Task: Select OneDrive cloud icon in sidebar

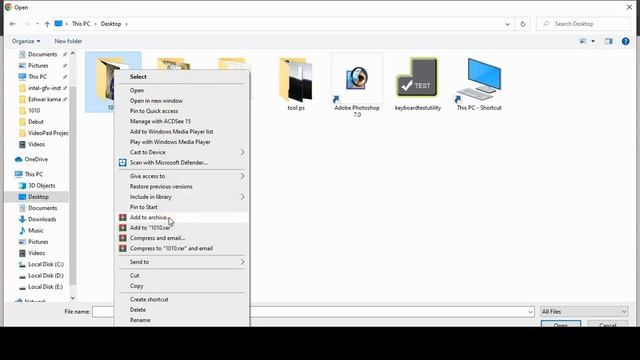Action: coord(18,160)
